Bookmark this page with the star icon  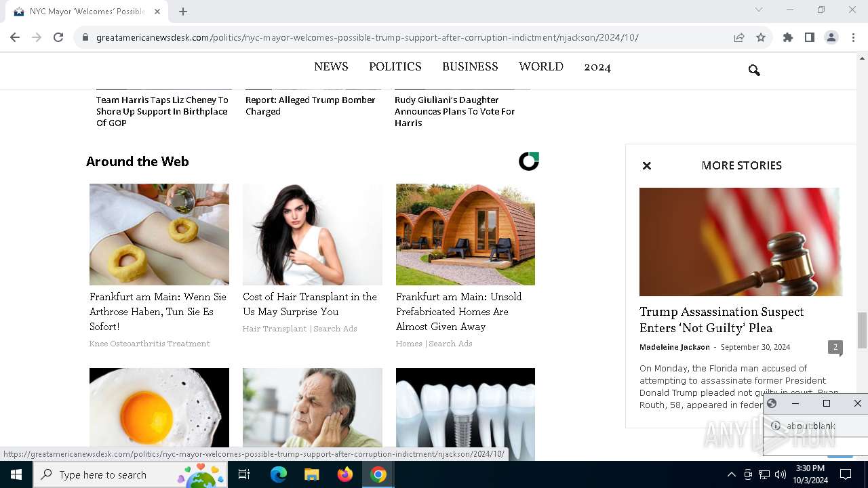coord(761,38)
